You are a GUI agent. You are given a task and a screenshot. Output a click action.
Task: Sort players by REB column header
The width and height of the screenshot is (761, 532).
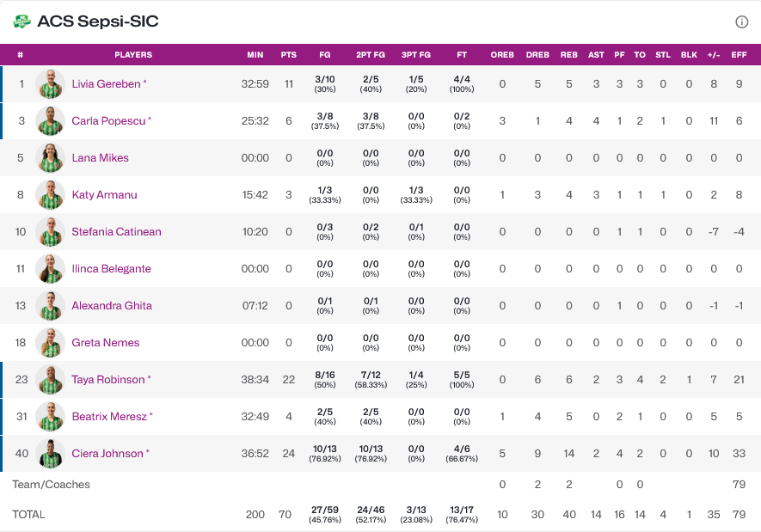tap(569, 55)
